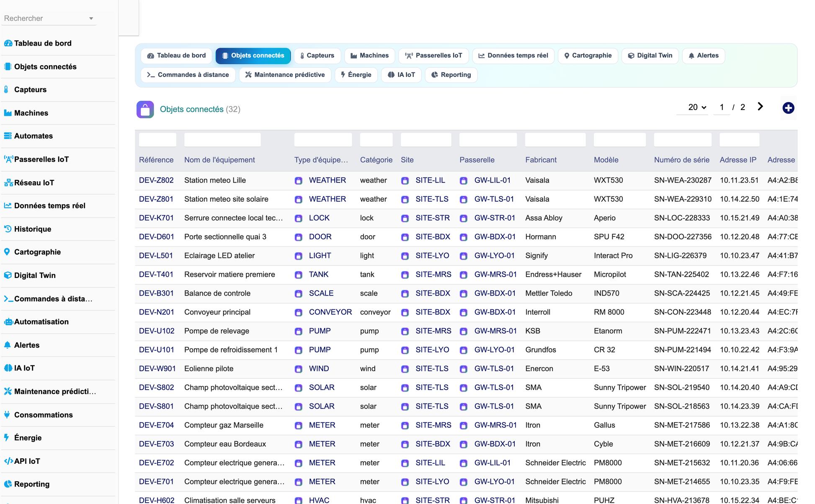Image resolution: width=815 pixels, height=504 pixels.
Task: Open GW-MRS-01 link in DEV-U102 row
Action: pos(495,331)
